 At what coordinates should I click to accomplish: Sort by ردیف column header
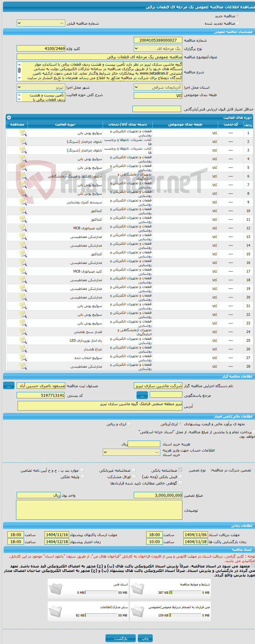[248, 125]
